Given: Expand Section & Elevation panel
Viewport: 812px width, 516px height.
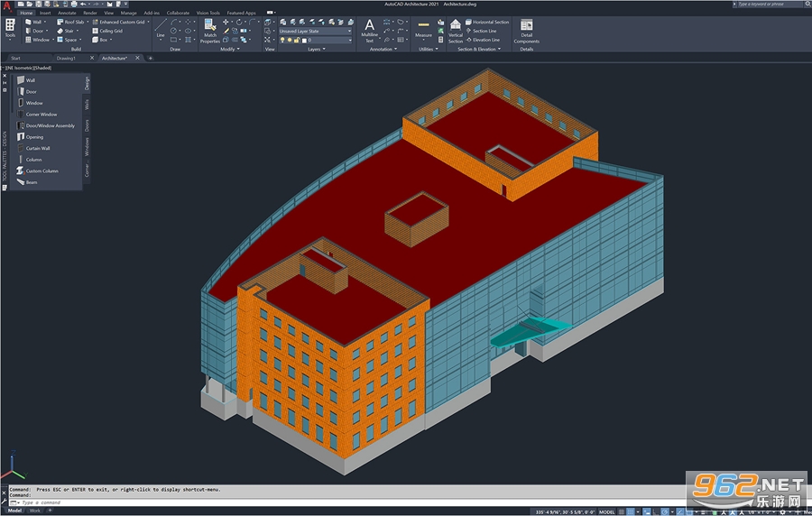Looking at the screenshot, I should (478, 50).
